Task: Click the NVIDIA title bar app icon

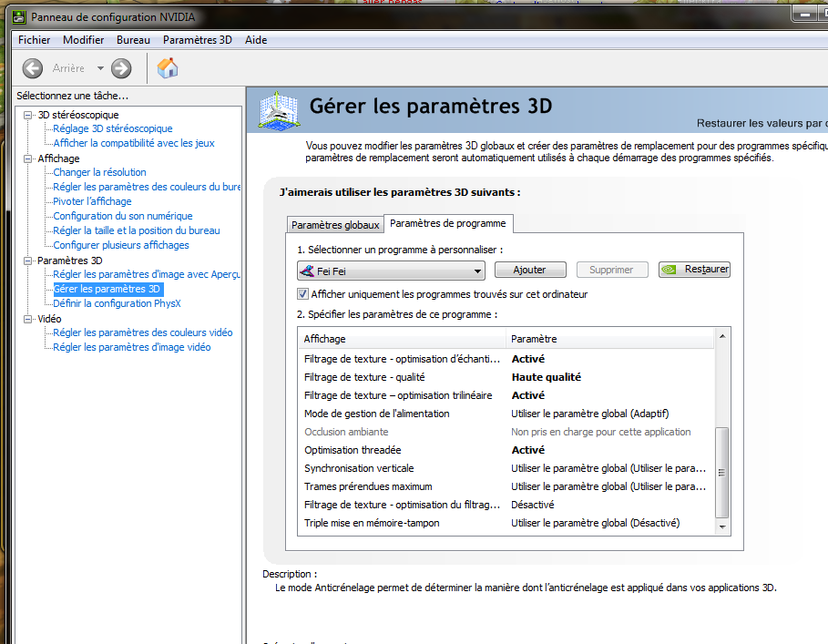Action: click(x=19, y=17)
